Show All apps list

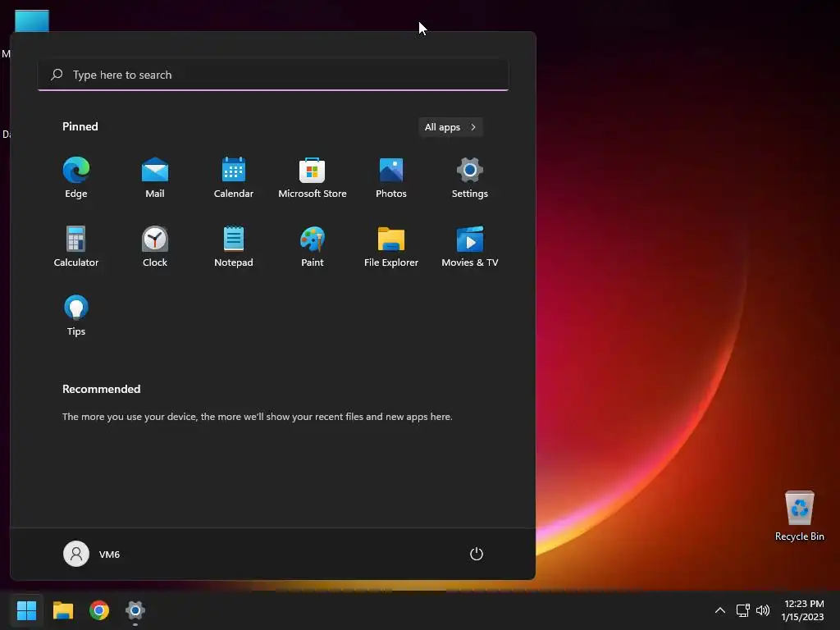[x=450, y=127]
